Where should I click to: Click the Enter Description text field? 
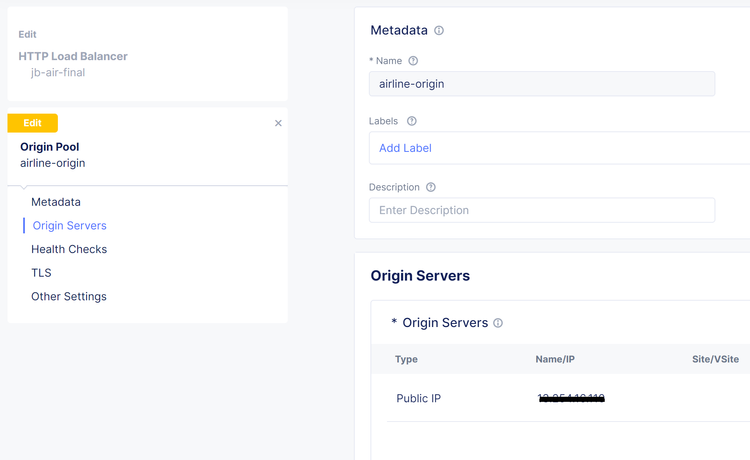[541, 210]
